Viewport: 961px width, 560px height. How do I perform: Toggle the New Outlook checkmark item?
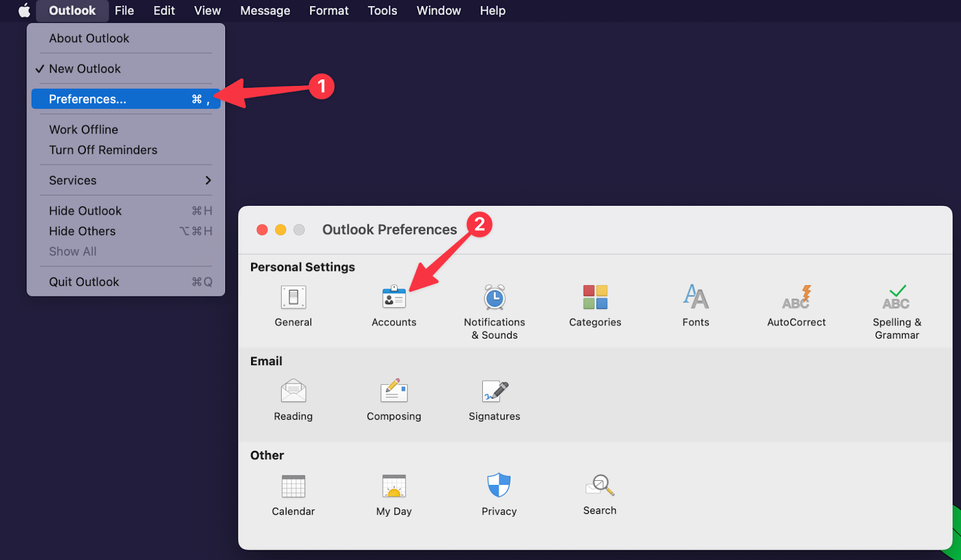pos(126,68)
